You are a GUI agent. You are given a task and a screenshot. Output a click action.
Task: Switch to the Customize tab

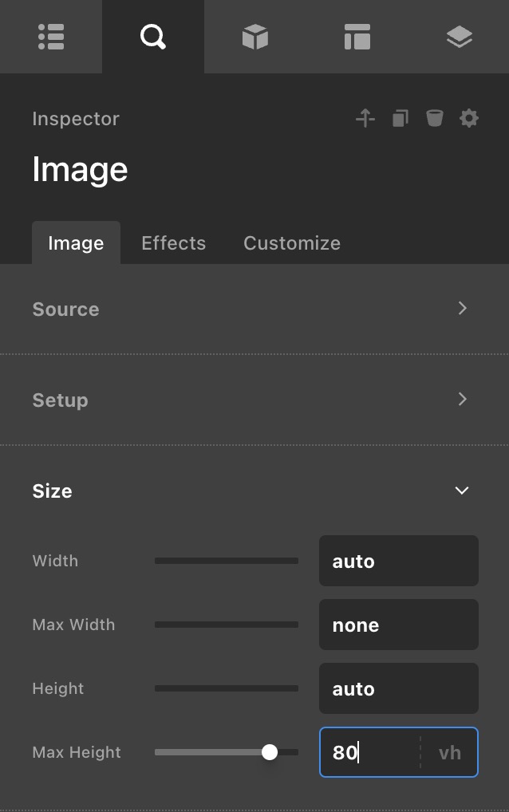pyautogui.click(x=291, y=243)
